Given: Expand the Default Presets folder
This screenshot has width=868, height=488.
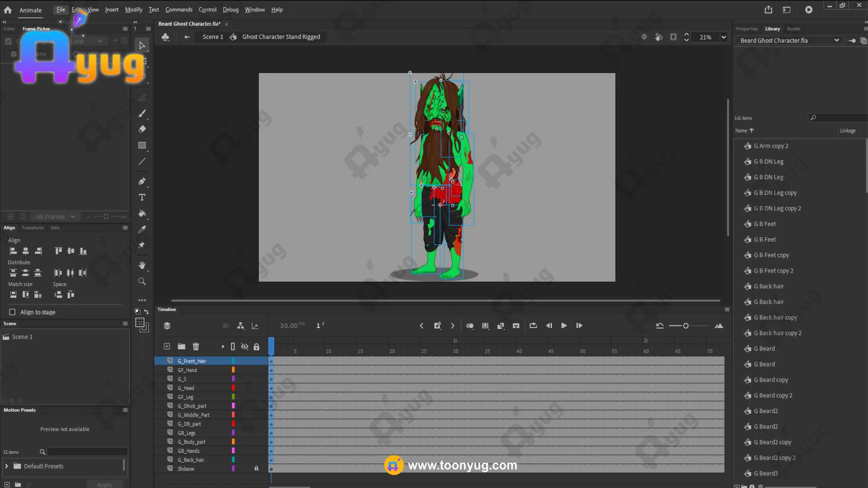Looking at the screenshot, I should pyautogui.click(x=6, y=466).
